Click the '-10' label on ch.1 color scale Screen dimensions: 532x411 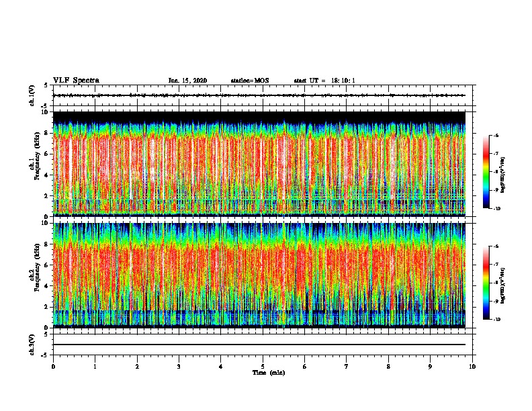[x=496, y=209]
